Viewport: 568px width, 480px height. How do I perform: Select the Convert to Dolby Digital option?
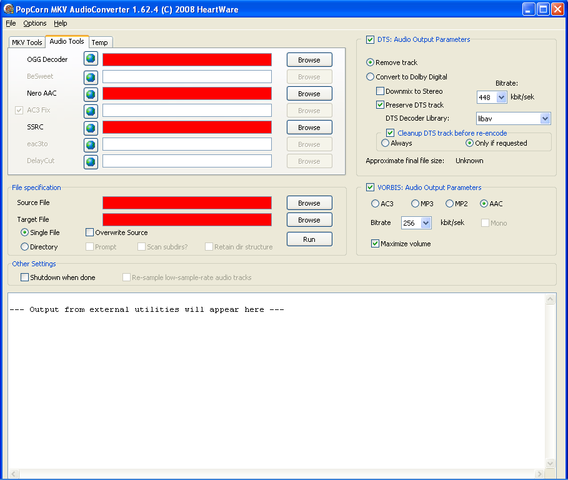click(370, 77)
